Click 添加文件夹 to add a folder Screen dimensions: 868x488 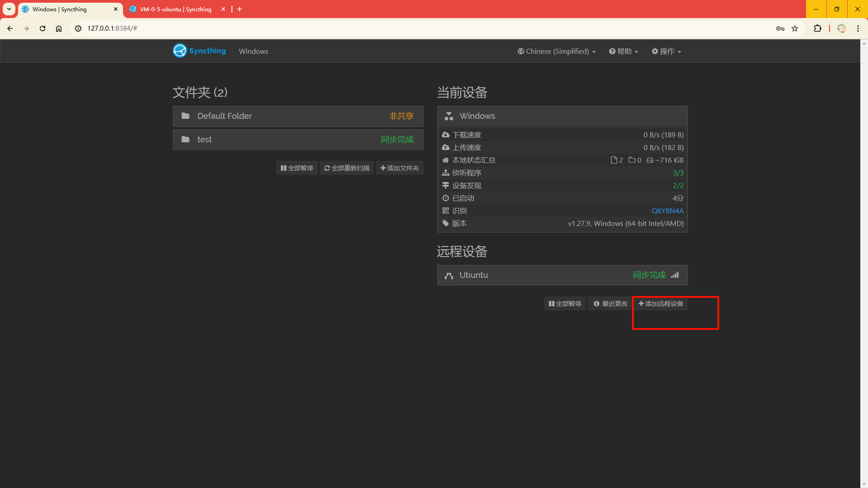[400, 168]
